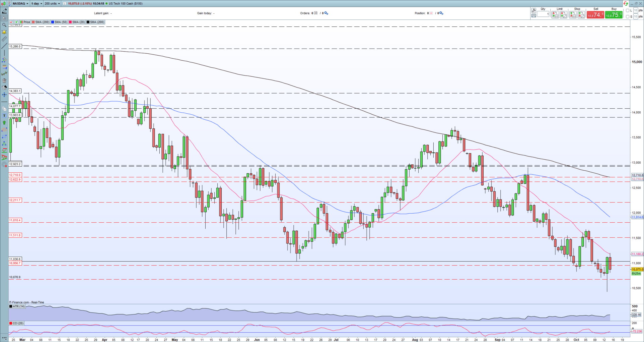Click the red 12,710.0 level label

[15, 175]
